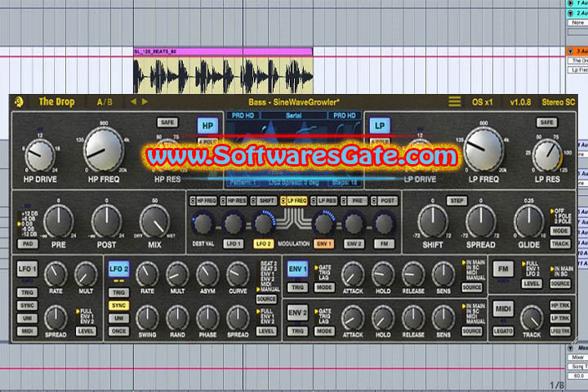Viewport: 588px width, 392px height.
Task: Click MODE button in the ENV 2 row
Action: 324,332
